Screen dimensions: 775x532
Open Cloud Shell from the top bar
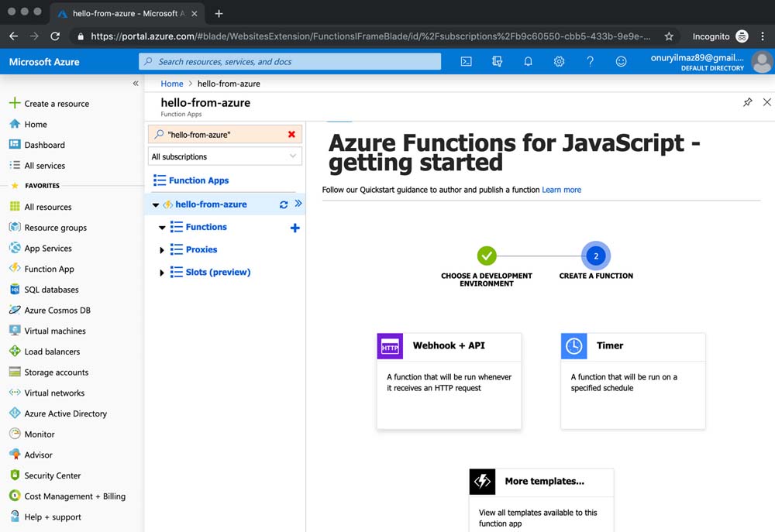(466, 62)
